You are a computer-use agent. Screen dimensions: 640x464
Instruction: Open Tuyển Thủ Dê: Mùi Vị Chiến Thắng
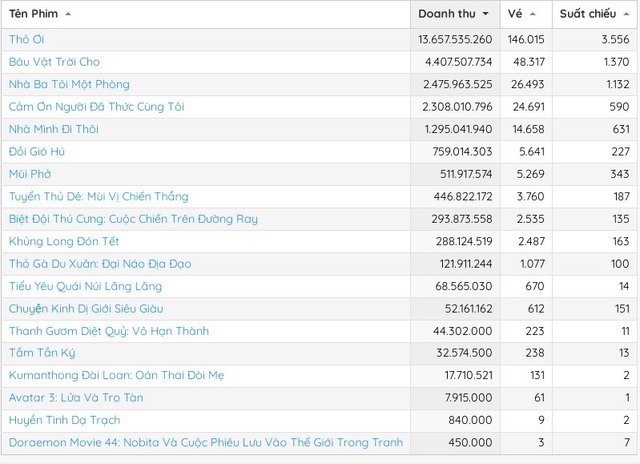(x=98, y=196)
